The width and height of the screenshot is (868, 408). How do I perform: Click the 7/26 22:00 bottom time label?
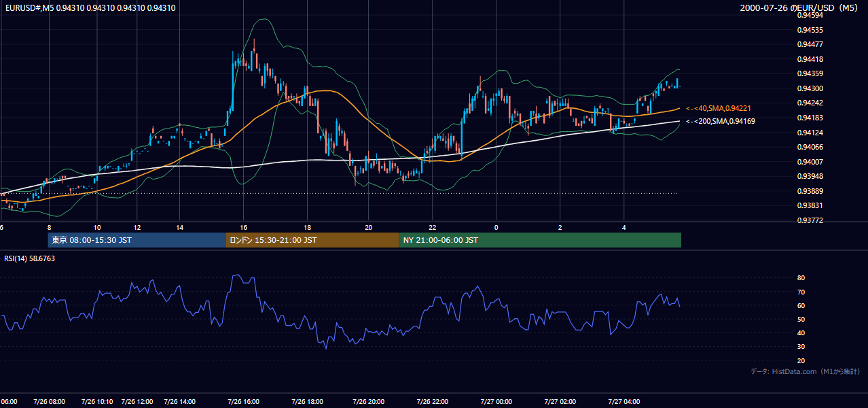click(433, 402)
